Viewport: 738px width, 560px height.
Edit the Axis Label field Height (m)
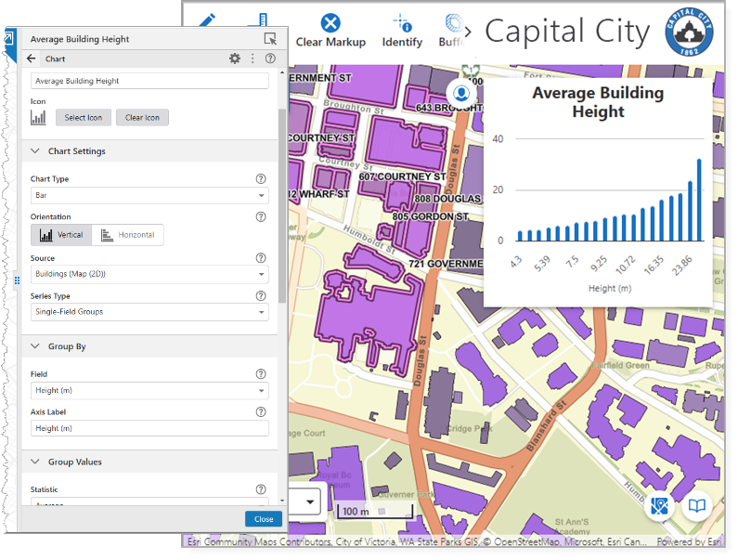149,428
